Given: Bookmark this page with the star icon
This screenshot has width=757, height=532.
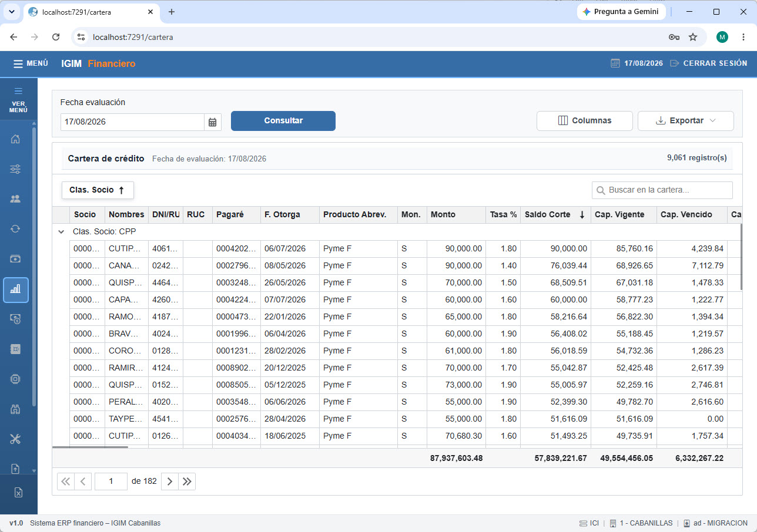Looking at the screenshot, I should 693,37.
